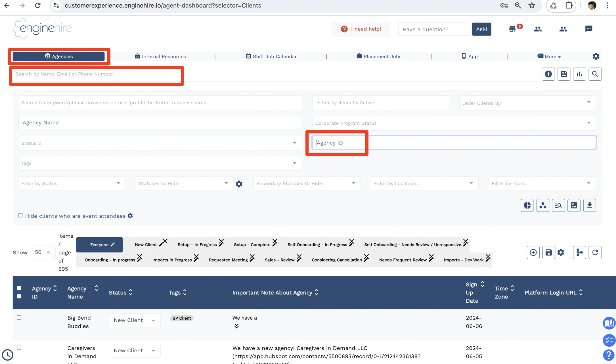This screenshot has height=364, width=616.
Task: Click the store icon with notification badge
Action: tap(512, 29)
